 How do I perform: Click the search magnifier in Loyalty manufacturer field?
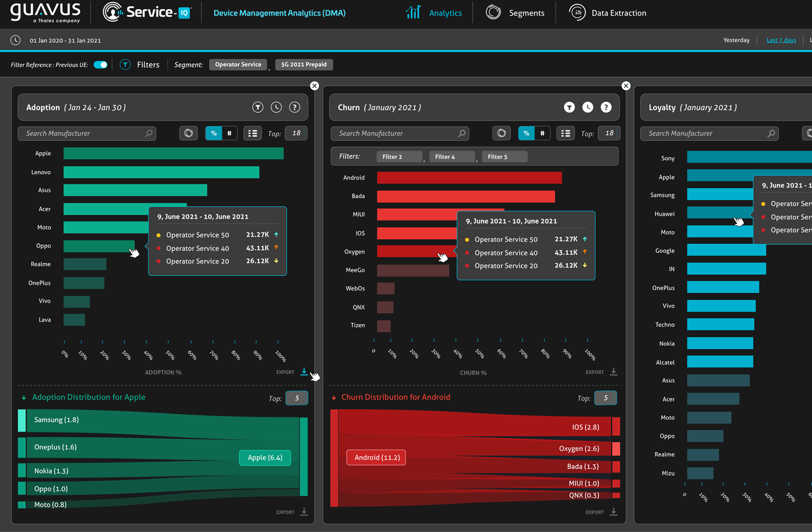coord(771,133)
